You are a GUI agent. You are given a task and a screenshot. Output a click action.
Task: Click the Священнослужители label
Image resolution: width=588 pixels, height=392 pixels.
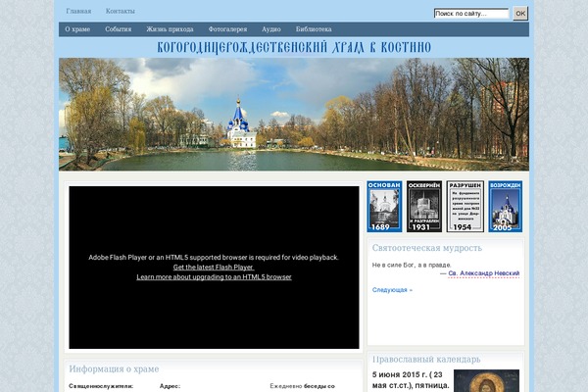coord(101,386)
